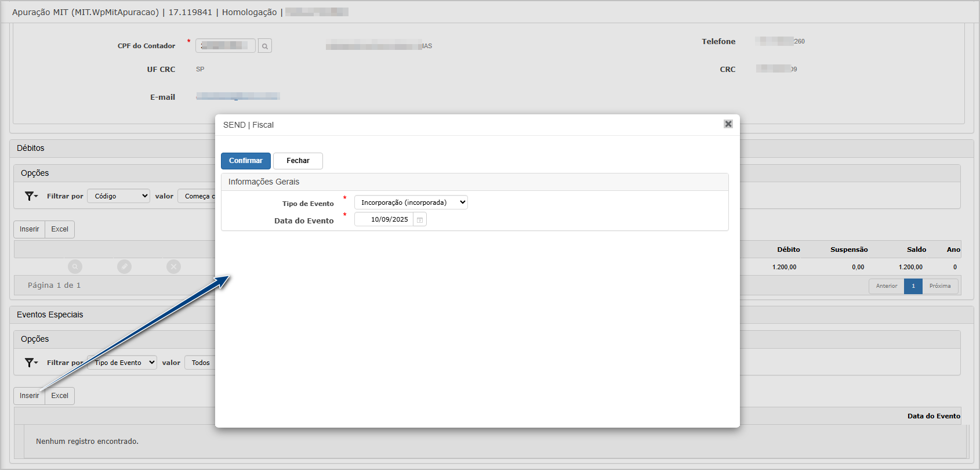Click the Débitos filter funnel icon
980x470 pixels.
[30, 196]
